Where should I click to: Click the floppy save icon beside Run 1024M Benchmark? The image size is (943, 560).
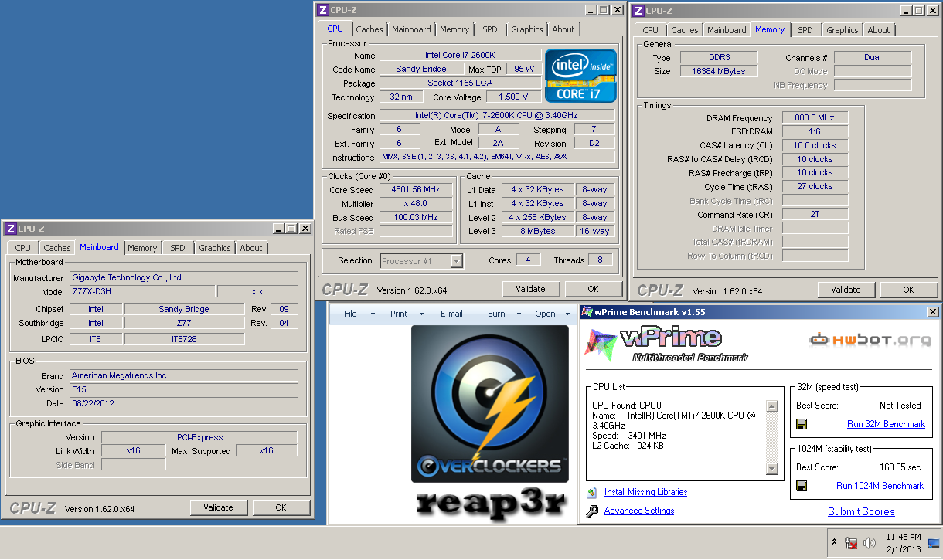pos(802,486)
